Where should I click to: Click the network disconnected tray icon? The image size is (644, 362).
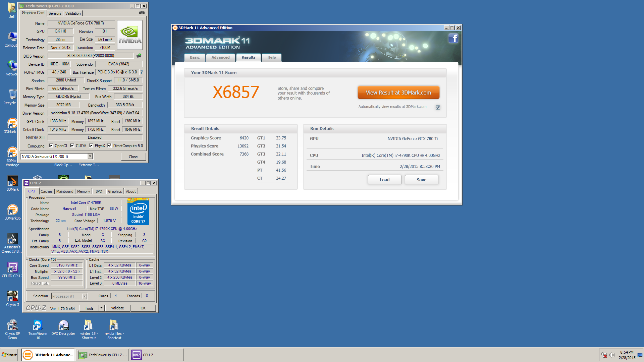604,355
